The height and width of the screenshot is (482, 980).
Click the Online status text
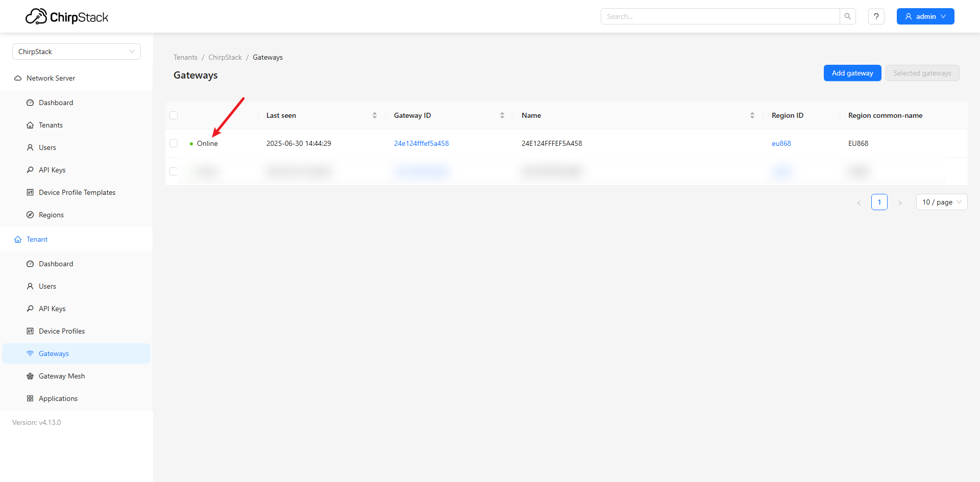[x=207, y=143]
